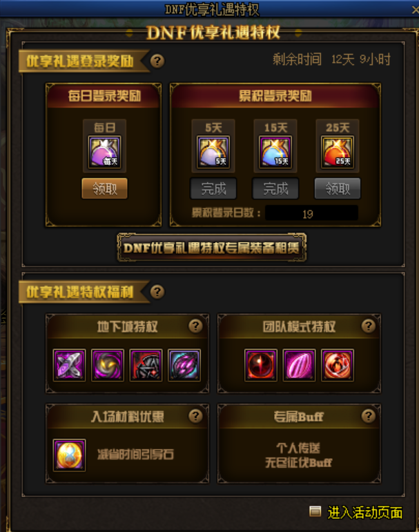Click the crossed swords dungeon privilege icon
This screenshot has width=419, height=532.
(x=69, y=365)
